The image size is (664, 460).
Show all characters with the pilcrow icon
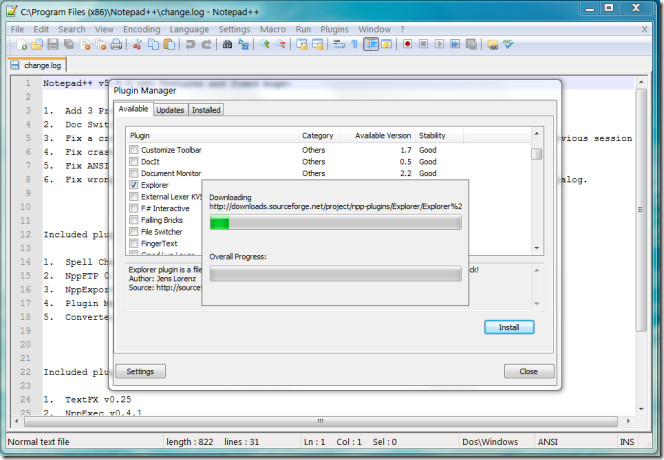click(354, 44)
